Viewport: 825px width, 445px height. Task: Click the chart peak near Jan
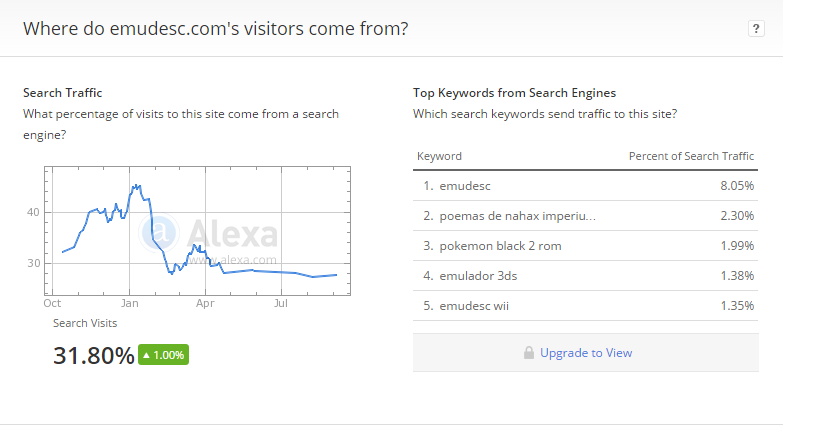click(136, 186)
